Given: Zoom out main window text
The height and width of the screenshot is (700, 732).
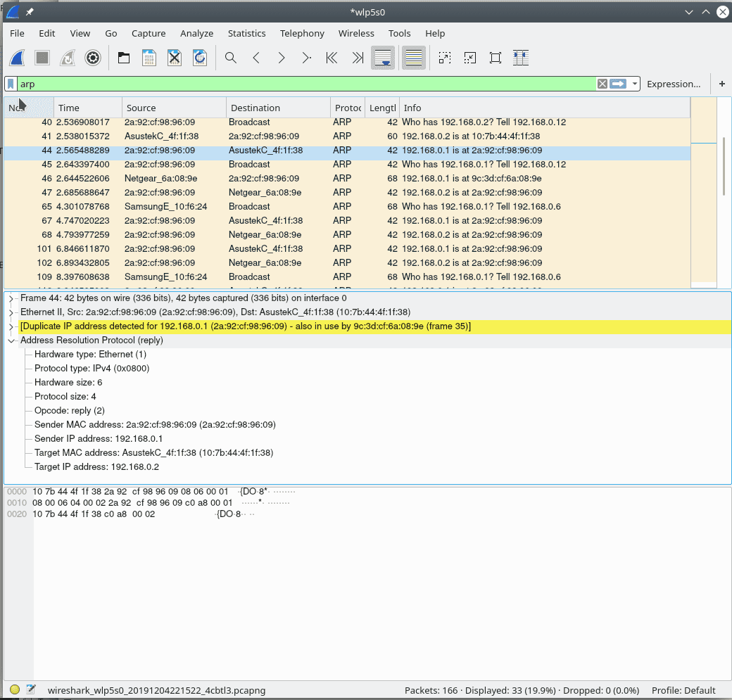Looking at the screenshot, I should pos(470,58).
